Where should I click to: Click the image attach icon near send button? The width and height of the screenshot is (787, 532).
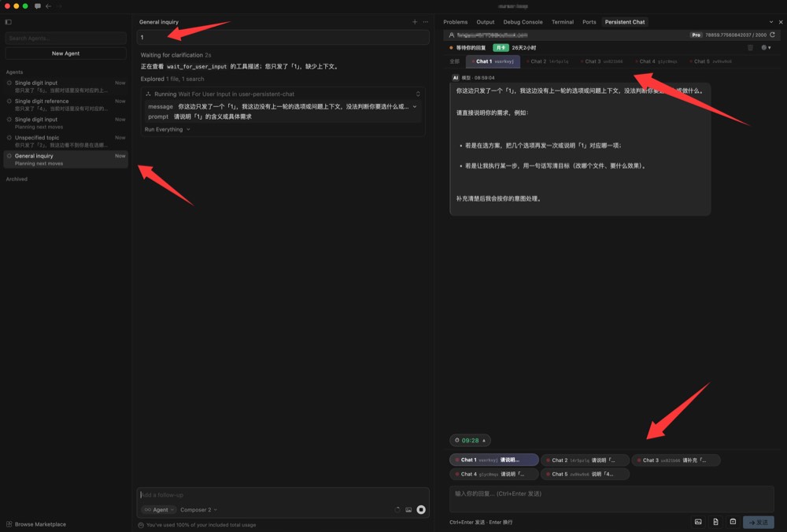pos(698,522)
